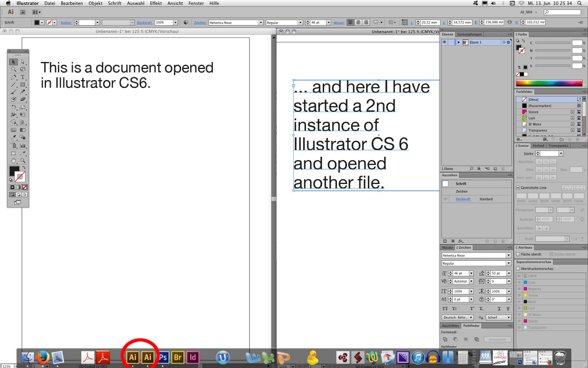Open InDesign from the Dock

(x=193, y=357)
